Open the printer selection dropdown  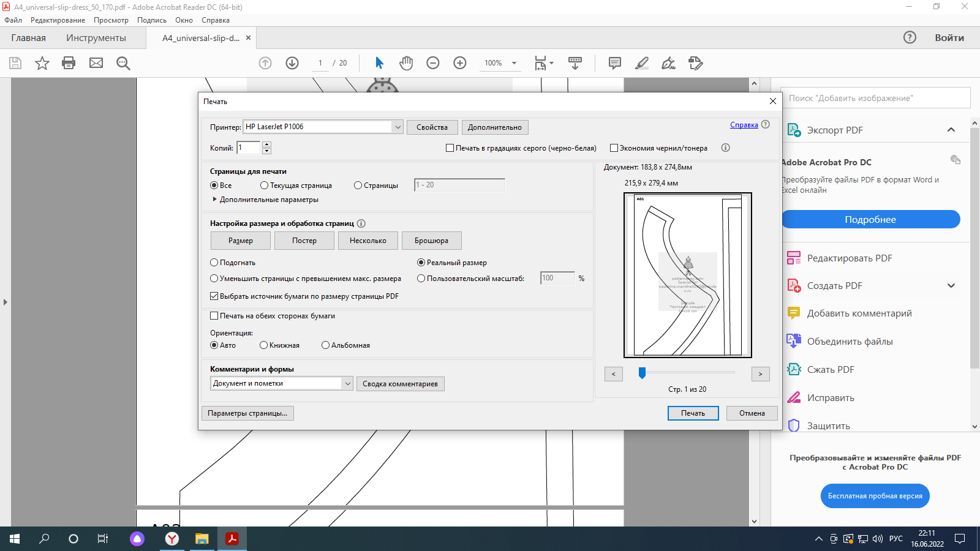pyautogui.click(x=398, y=127)
